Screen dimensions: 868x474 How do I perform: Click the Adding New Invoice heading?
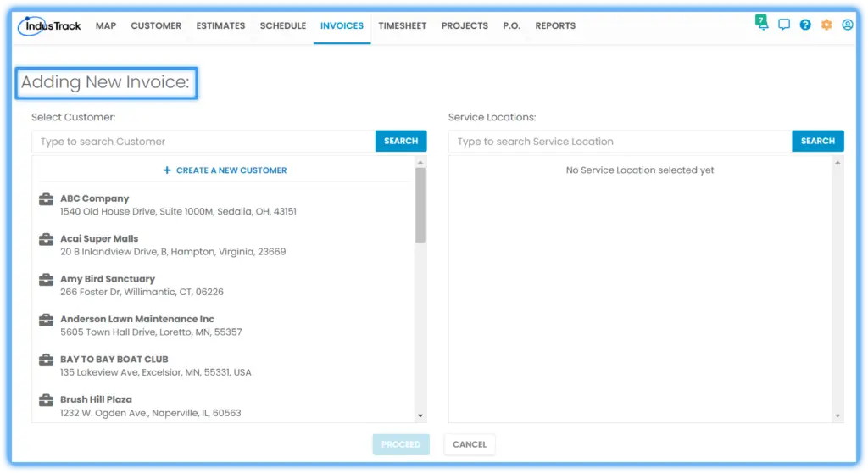[106, 82]
